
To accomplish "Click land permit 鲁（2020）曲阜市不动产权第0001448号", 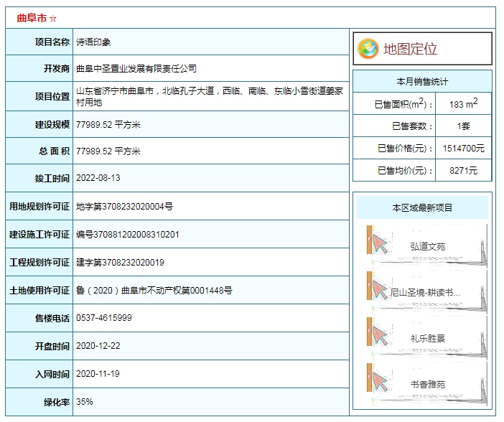I will coord(154,290).
